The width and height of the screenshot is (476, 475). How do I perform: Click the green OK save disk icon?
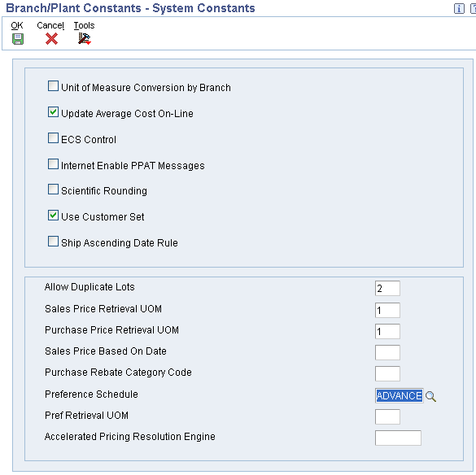pyautogui.click(x=18, y=39)
